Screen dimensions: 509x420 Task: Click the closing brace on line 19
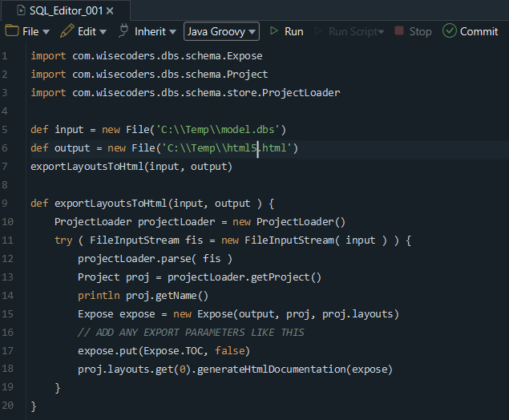58,388
